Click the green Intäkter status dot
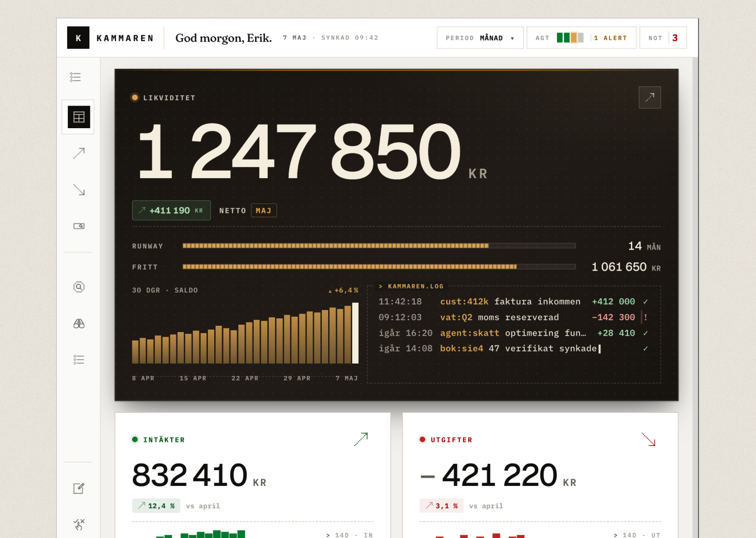Image resolution: width=756 pixels, height=538 pixels. [135, 439]
